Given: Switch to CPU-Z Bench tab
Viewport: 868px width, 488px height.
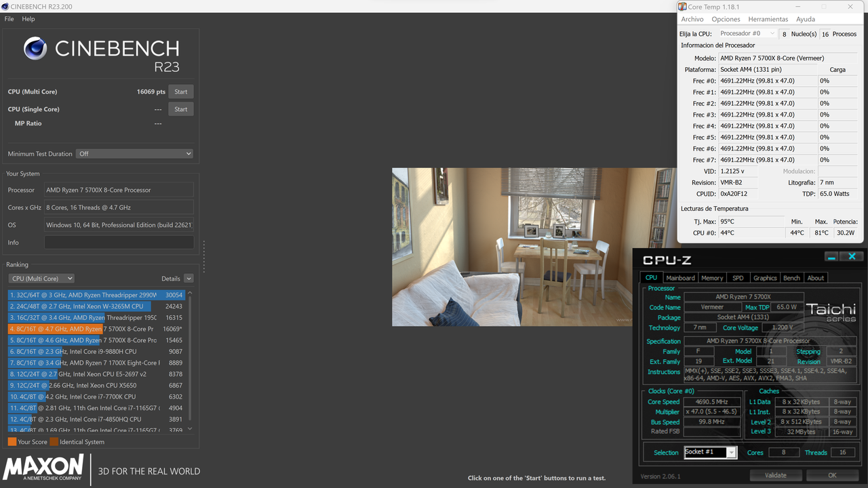Looking at the screenshot, I should (x=791, y=278).
